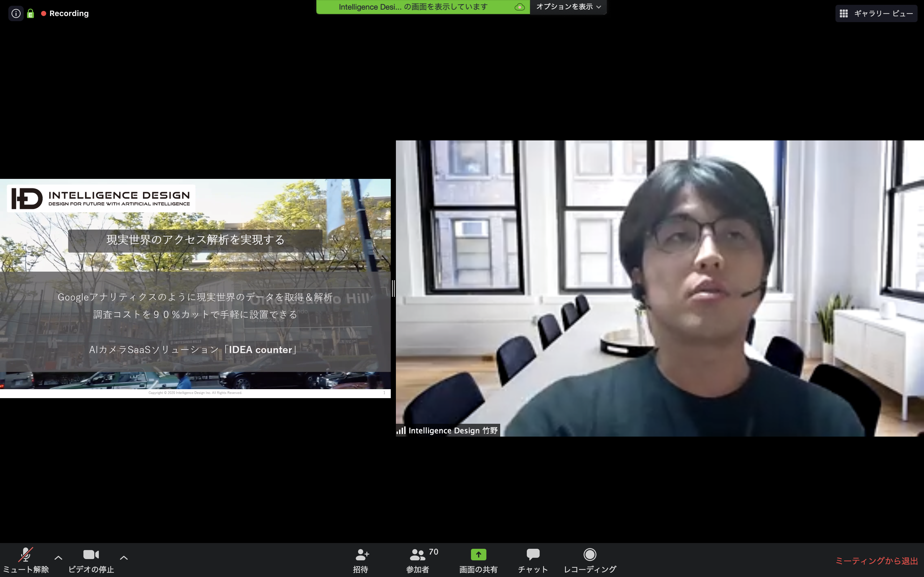Open the participants list icon
The width and height of the screenshot is (924, 577).
click(x=417, y=555)
